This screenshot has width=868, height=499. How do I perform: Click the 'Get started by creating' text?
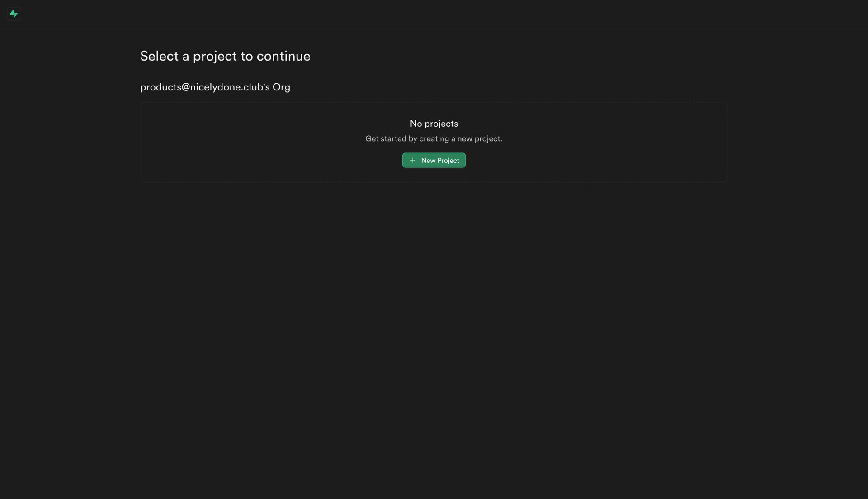[x=434, y=138]
